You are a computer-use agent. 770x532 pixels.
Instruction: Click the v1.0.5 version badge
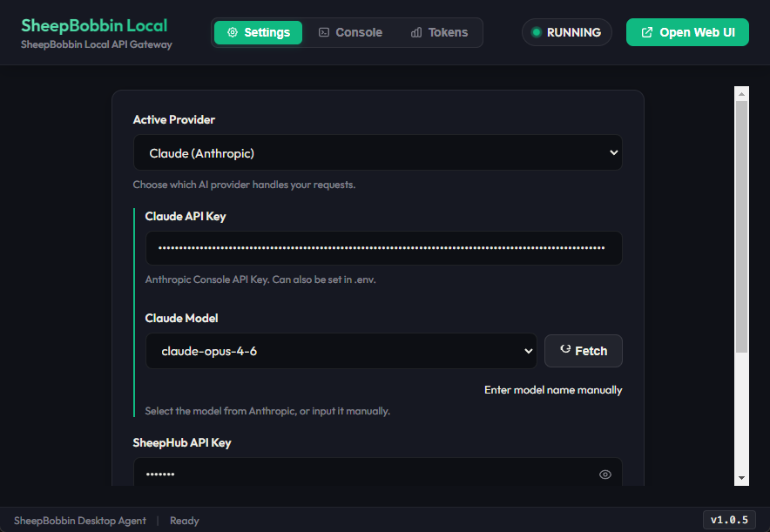point(729,520)
